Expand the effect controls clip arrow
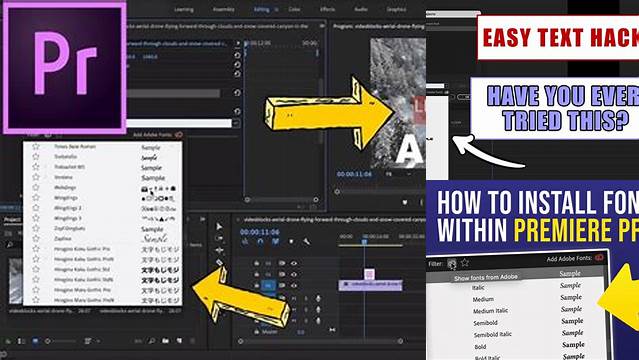The image size is (639, 360). 238,43
